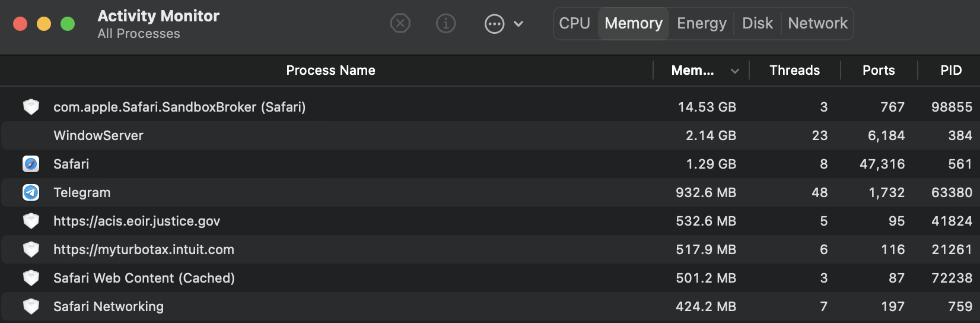
Task: Click the inspect process info icon
Action: coord(446,24)
